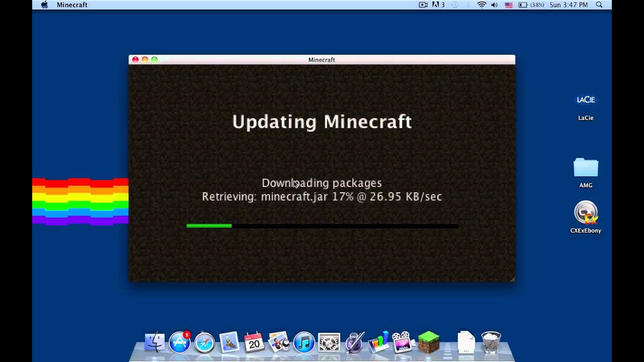The height and width of the screenshot is (362, 644).
Task: Open the Apple menu
Action: click(x=44, y=5)
